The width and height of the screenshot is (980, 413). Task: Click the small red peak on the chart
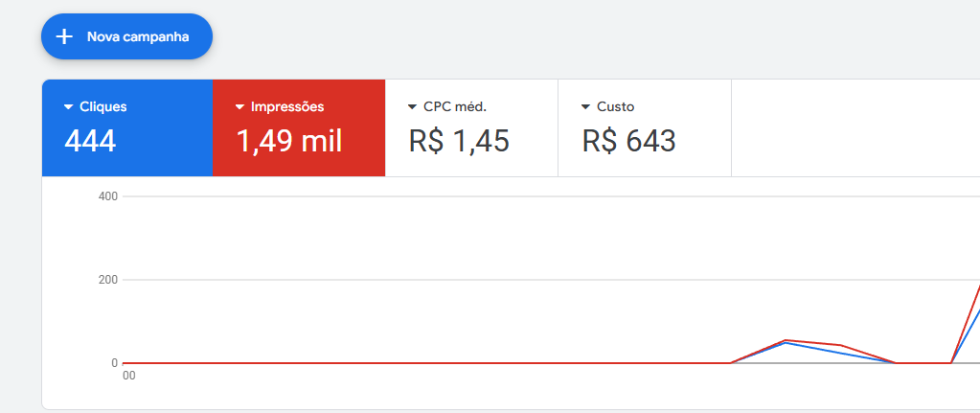[x=786, y=340]
